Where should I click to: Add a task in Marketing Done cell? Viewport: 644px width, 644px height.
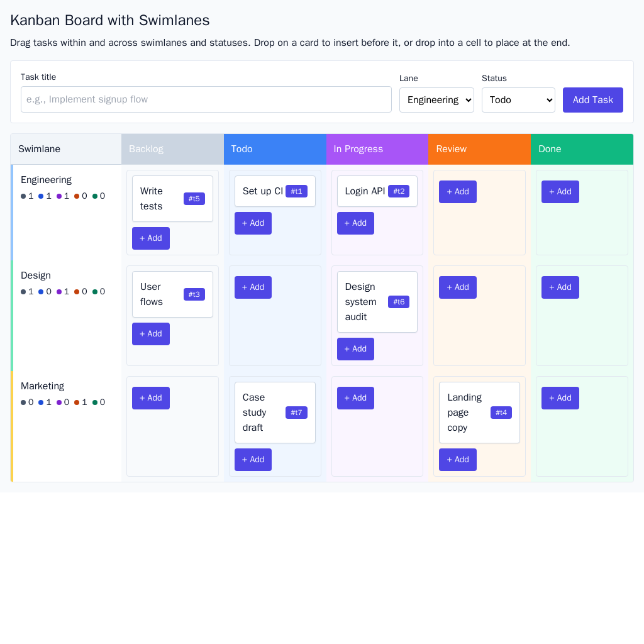pyautogui.click(x=560, y=398)
